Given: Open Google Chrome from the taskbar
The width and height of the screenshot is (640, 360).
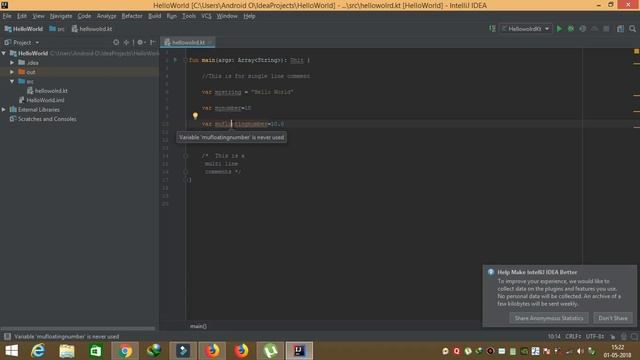Looking at the screenshot, I should pyautogui.click(x=125, y=351).
